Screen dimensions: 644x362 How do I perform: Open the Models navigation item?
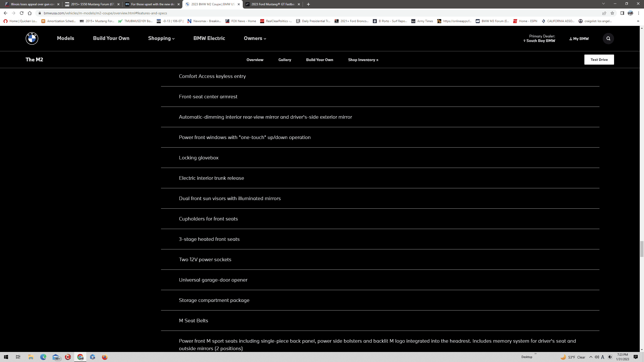click(65, 38)
